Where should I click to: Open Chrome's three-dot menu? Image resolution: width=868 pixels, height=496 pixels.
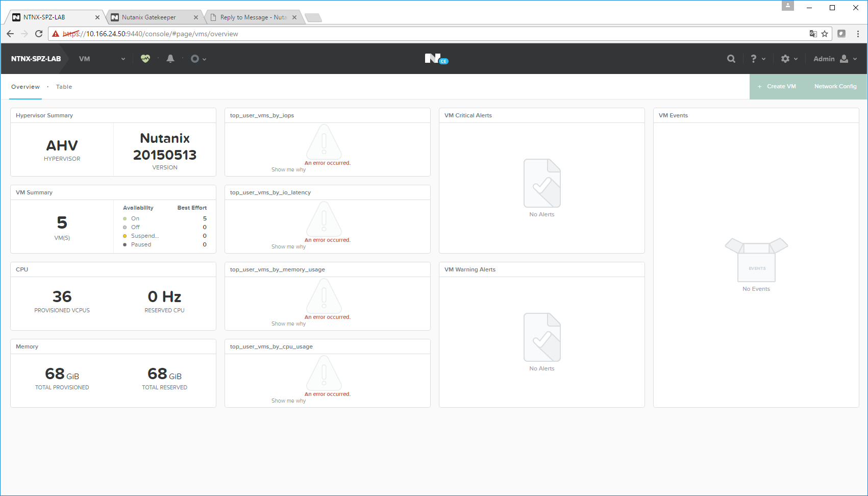pyautogui.click(x=858, y=34)
